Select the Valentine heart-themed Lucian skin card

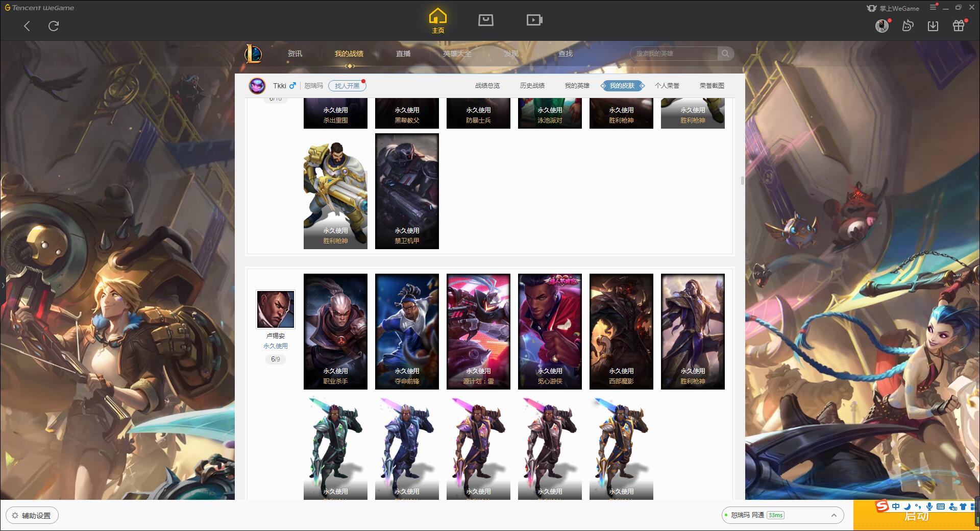[x=550, y=332]
